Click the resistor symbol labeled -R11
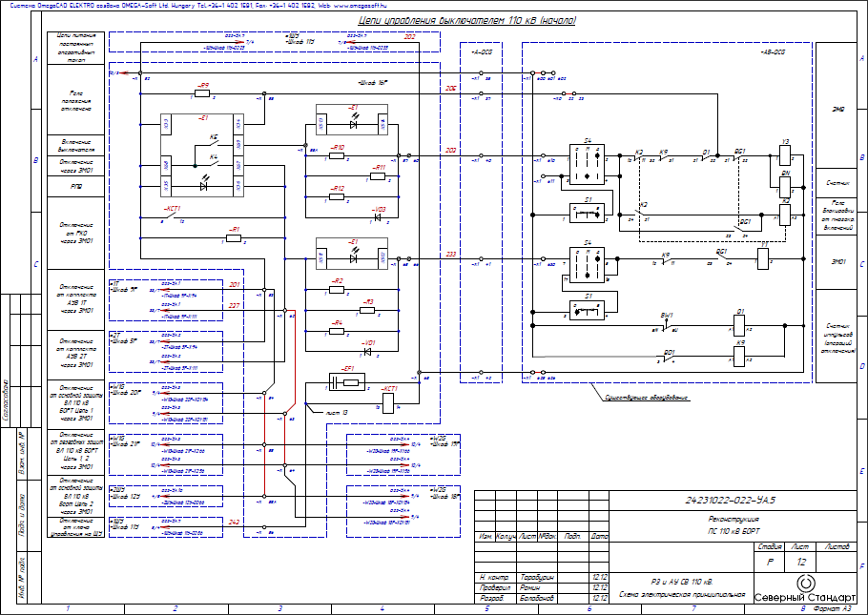The image size is (868, 615). pos(378,176)
